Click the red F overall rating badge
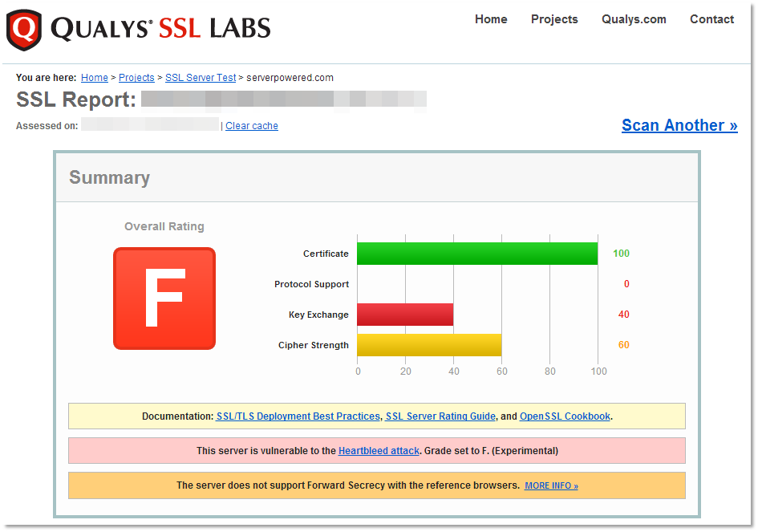The width and height of the screenshot is (758, 532). (x=164, y=298)
